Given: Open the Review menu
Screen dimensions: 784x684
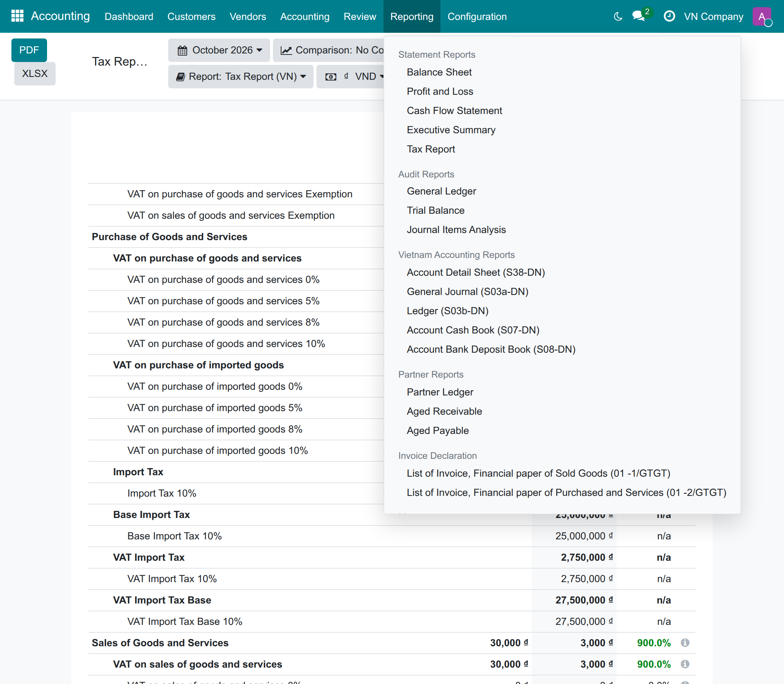Looking at the screenshot, I should tap(360, 16).
